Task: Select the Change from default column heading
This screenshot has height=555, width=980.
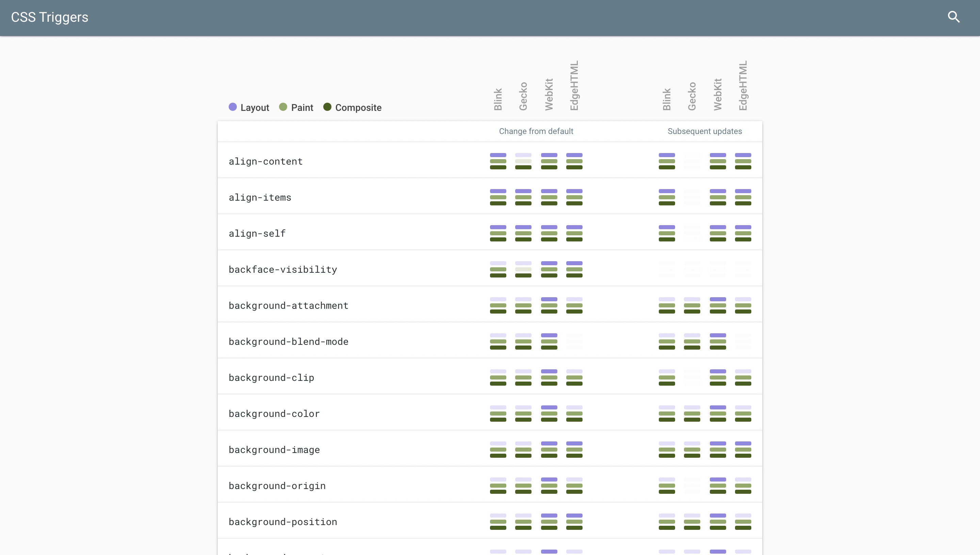Action: tap(536, 131)
